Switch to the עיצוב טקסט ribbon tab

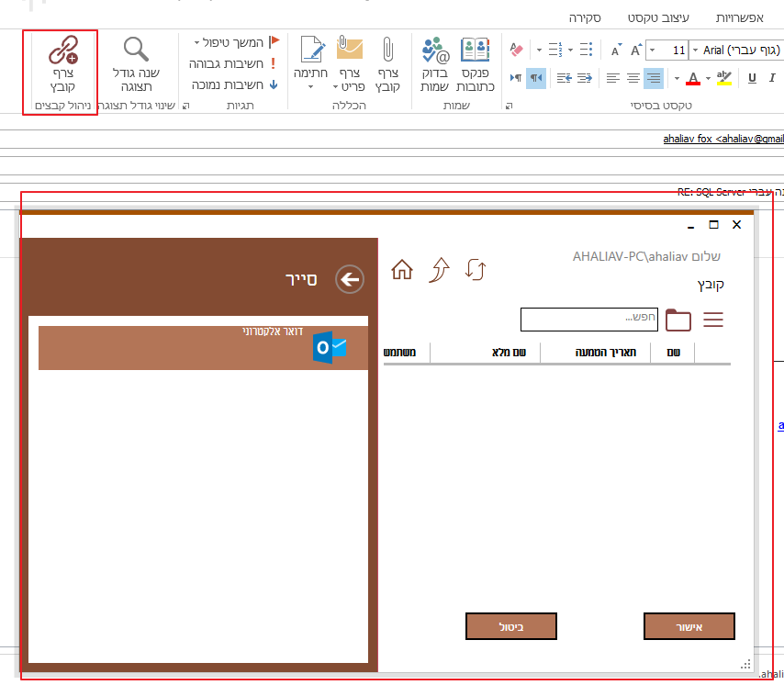[x=658, y=18]
